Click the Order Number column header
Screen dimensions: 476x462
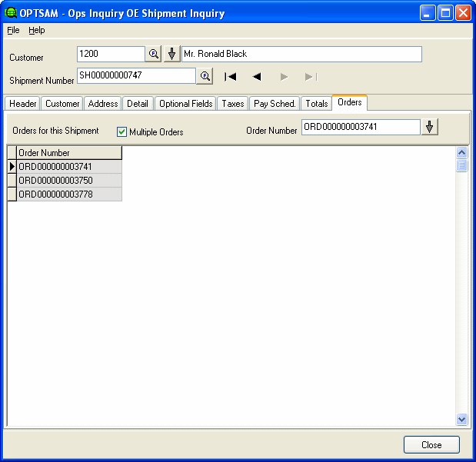click(69, 153)
